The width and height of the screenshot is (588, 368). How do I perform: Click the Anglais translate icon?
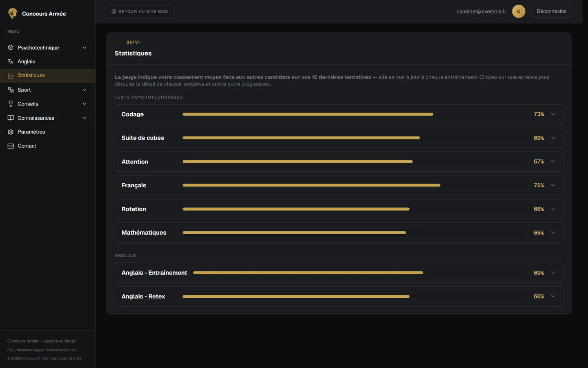[11, 61]
